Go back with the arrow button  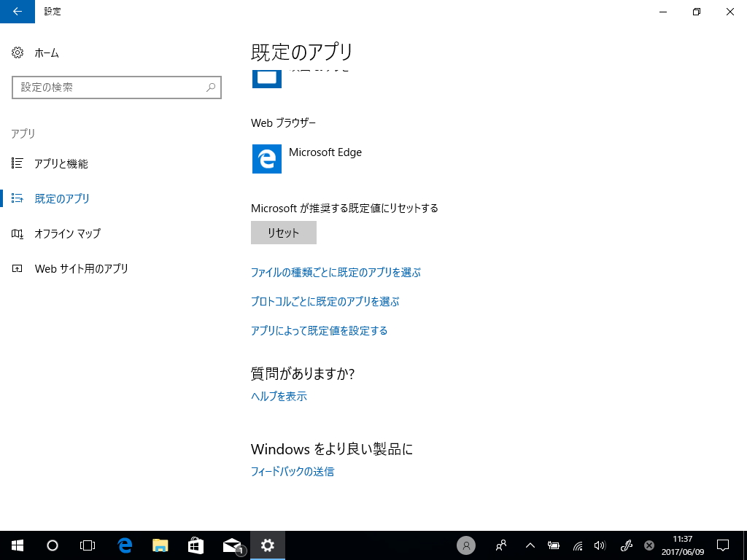[x=18, y=12]
